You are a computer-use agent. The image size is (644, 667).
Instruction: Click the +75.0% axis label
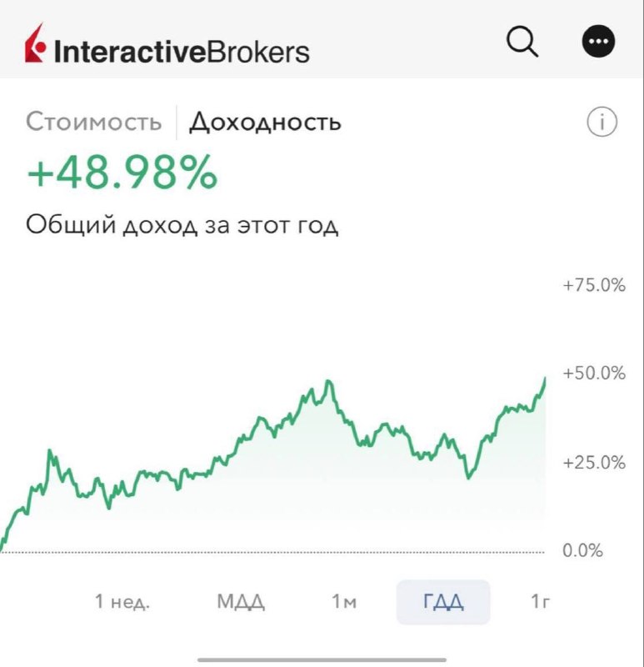coord(594,285)
